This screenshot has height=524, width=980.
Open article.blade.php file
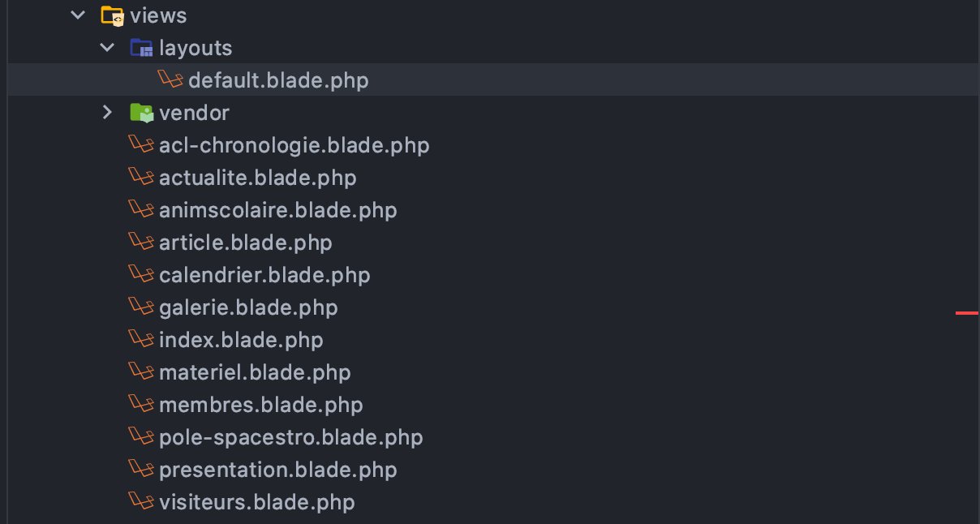click(245, 243)
